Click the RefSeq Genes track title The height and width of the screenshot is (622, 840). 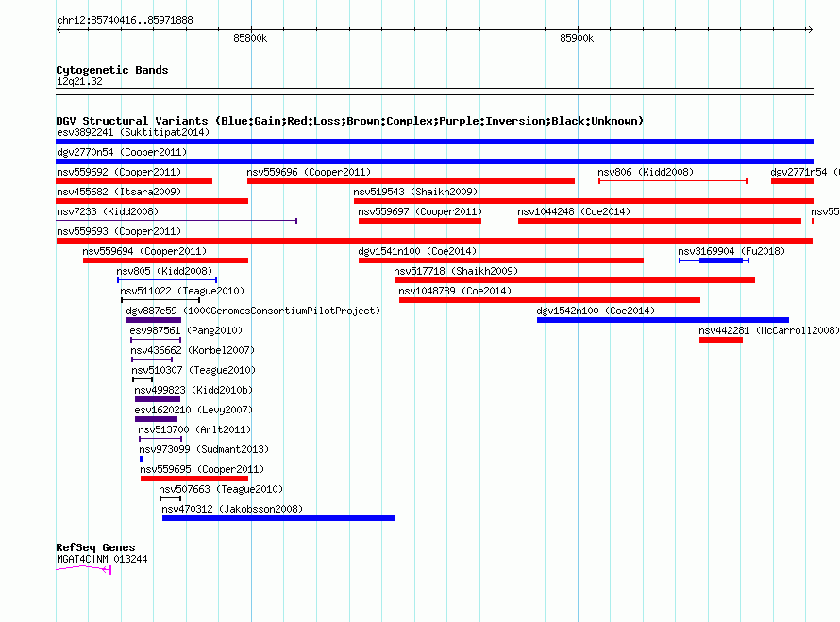95,547
